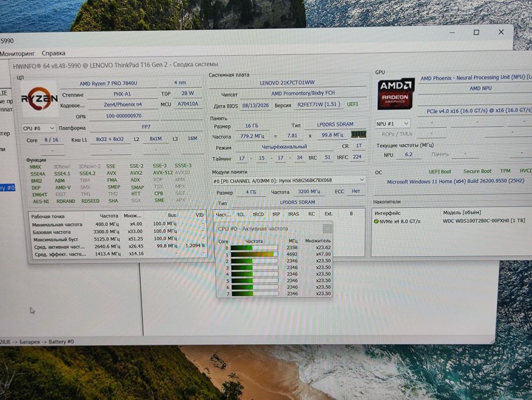Maximize the HWiNFO main window
Viewport: 532px width, 400px height.
(x=477, y=32)
